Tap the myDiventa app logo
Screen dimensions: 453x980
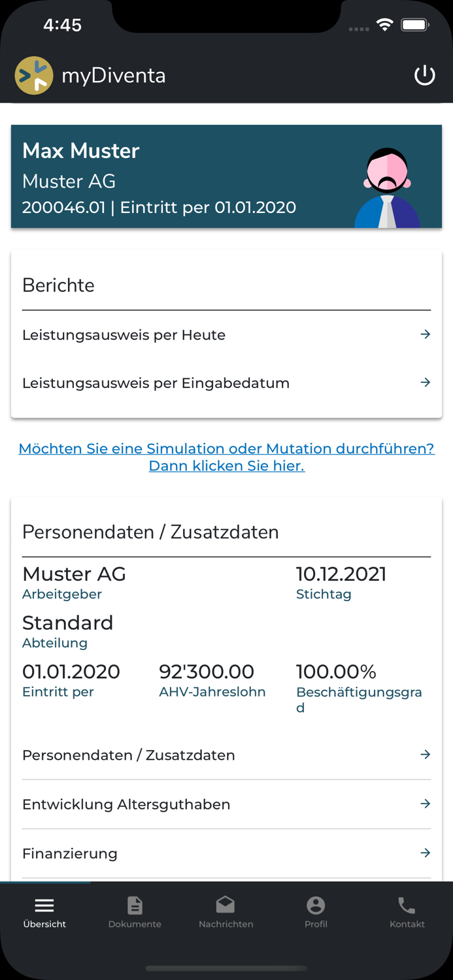point(34,74)
